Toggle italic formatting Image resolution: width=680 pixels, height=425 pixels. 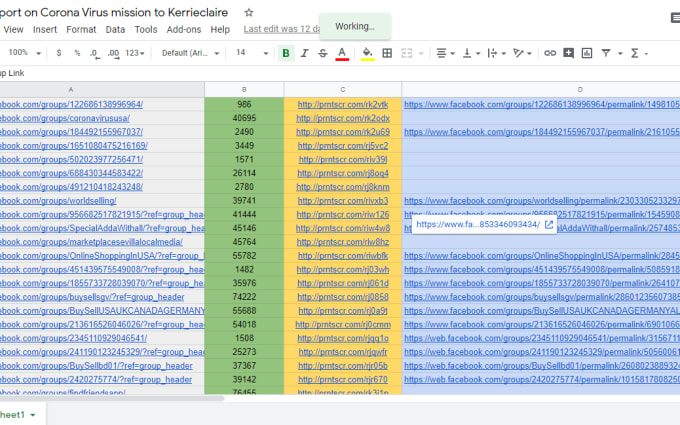click(x=304, y=53)
